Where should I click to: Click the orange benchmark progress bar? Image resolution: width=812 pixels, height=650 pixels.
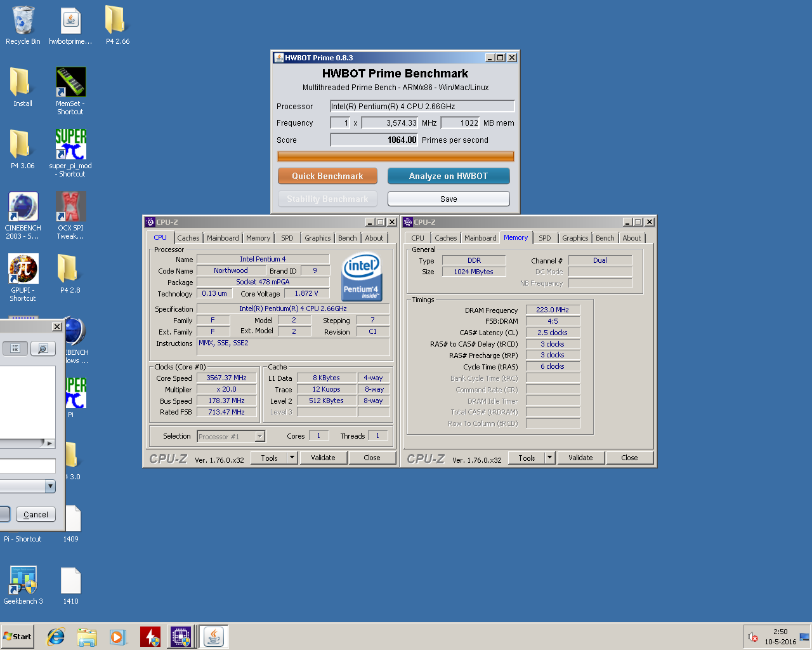(396, 156)
